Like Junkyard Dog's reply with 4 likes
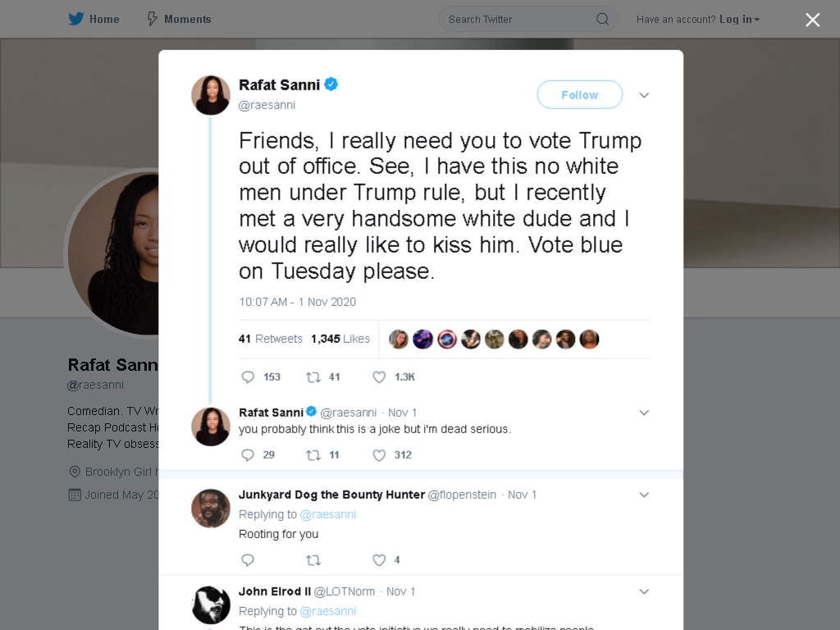Screen dimensions: 840x630 (379, 560)
